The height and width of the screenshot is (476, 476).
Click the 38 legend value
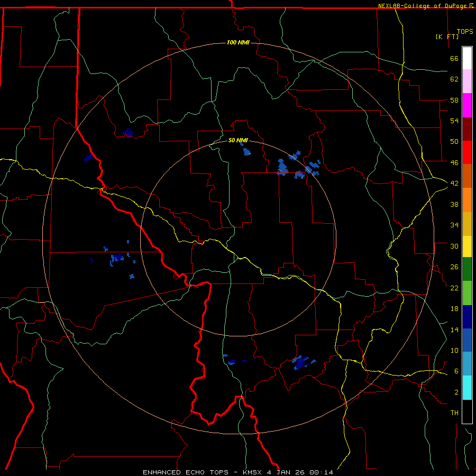point(454,204)
